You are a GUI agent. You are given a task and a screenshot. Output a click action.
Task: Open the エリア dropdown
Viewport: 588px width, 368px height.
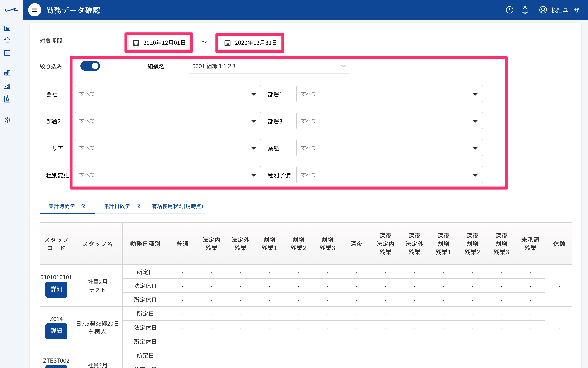[x=168, y=148]
